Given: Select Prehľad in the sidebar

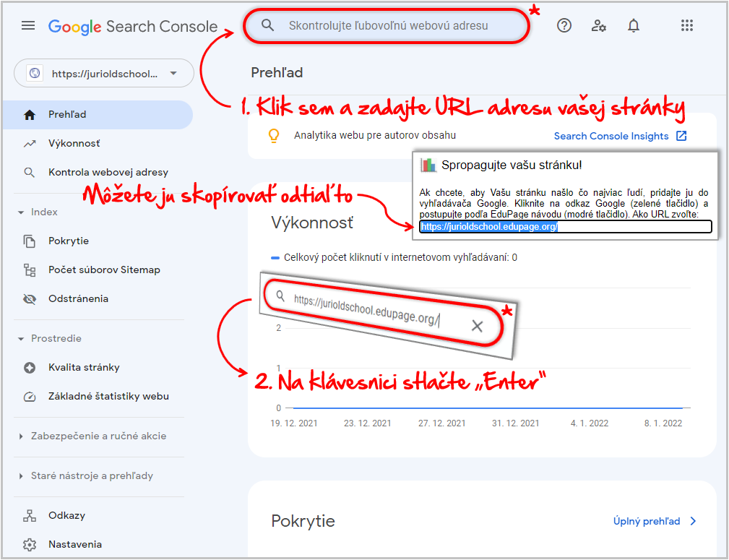Looking at the screenshot, I should (x=98, y=115).
